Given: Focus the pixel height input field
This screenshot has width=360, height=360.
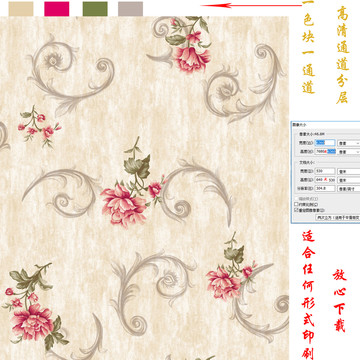Looking at the screenshot, I should pos(325,152).
